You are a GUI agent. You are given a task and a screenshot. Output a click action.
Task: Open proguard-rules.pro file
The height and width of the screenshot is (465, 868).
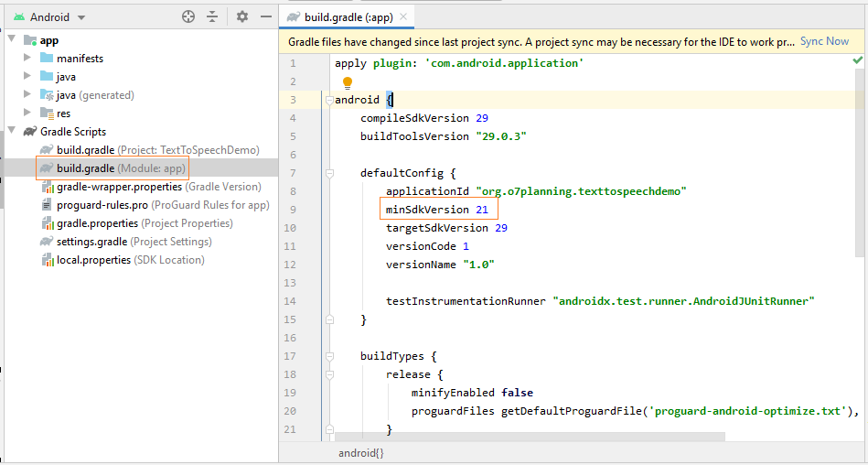point(163,204)
